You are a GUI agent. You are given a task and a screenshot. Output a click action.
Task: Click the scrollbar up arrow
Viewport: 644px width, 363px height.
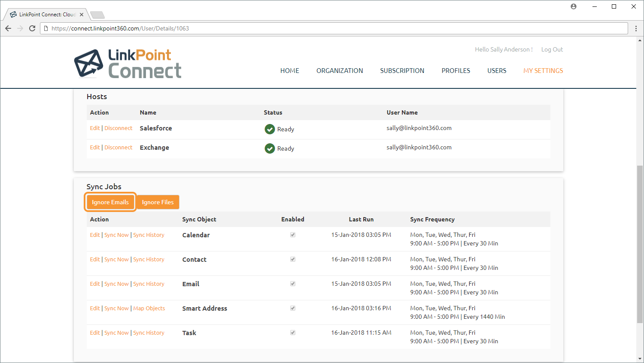640,40
